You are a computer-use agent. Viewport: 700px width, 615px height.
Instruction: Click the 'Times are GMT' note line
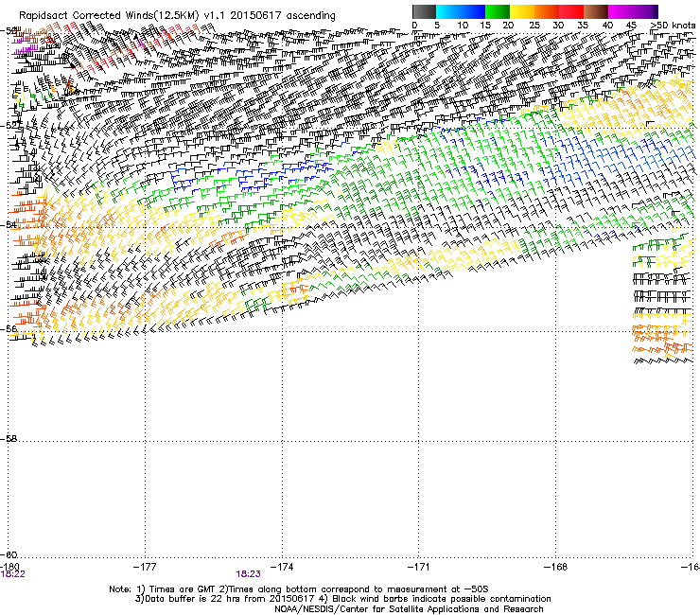pyautogui.click(x=299, y=589)
